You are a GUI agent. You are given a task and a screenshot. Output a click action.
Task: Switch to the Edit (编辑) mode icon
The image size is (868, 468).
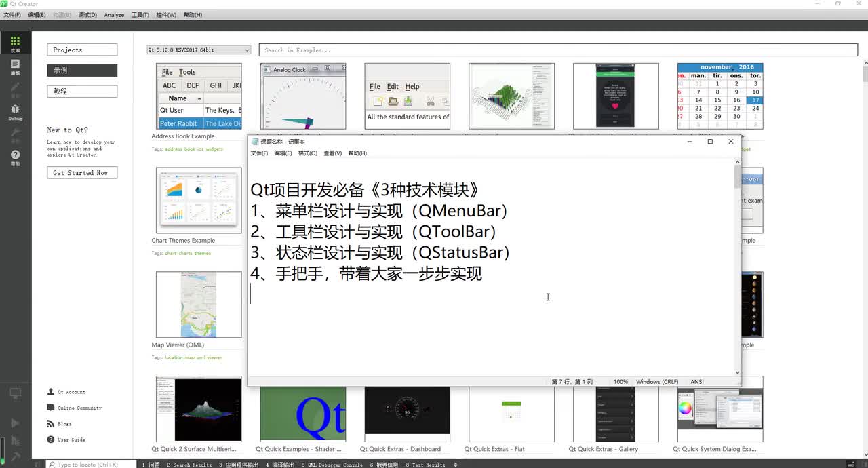(x=15, y=64)
